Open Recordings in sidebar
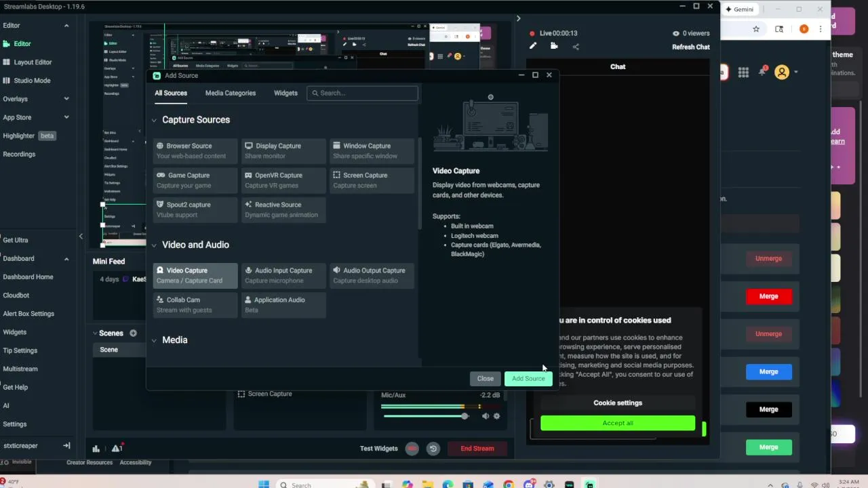The image size is (868, 488). (x=19, y=154)
